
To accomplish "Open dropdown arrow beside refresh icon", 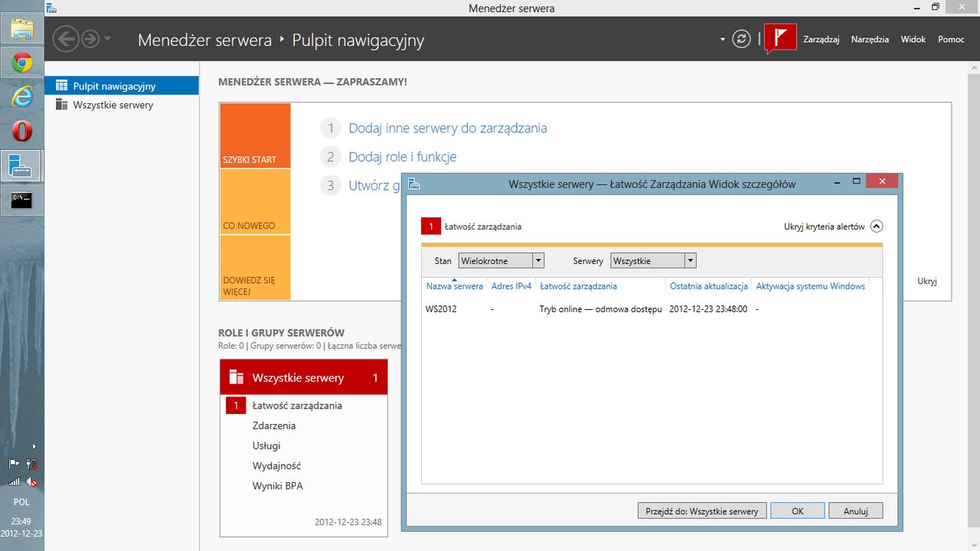I will (723, 39).
